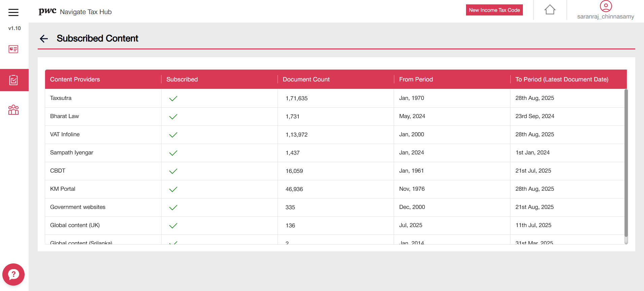Open the help question mark bubble
644x291 pixels.
13,275
